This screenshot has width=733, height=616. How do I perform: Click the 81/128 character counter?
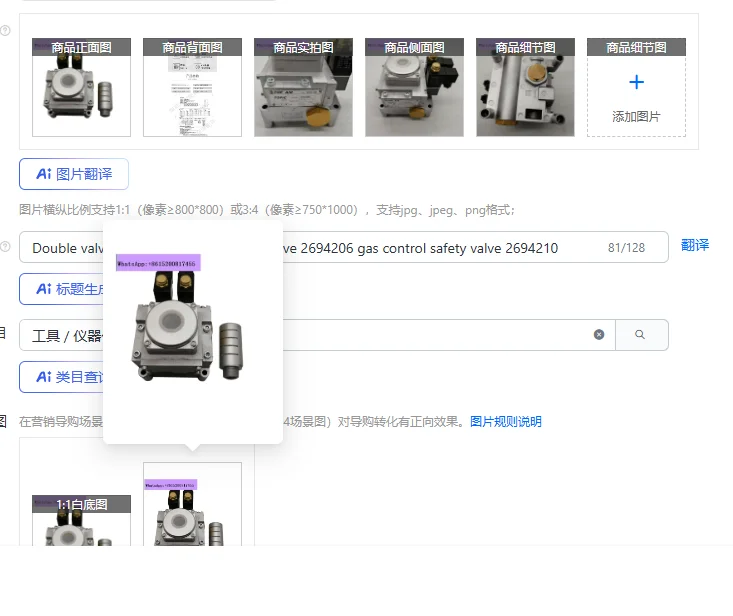[x=626, y=248]
